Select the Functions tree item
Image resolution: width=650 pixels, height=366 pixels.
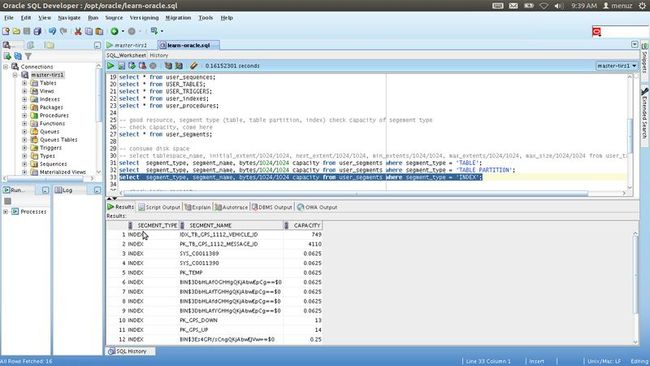pyautogui.click(x=52, y=123)
